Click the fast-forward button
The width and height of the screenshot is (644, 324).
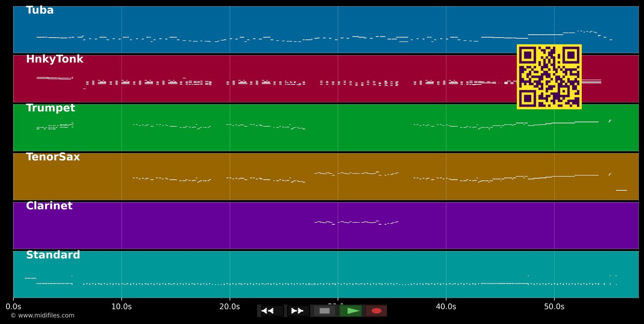[x=298, y=311]
